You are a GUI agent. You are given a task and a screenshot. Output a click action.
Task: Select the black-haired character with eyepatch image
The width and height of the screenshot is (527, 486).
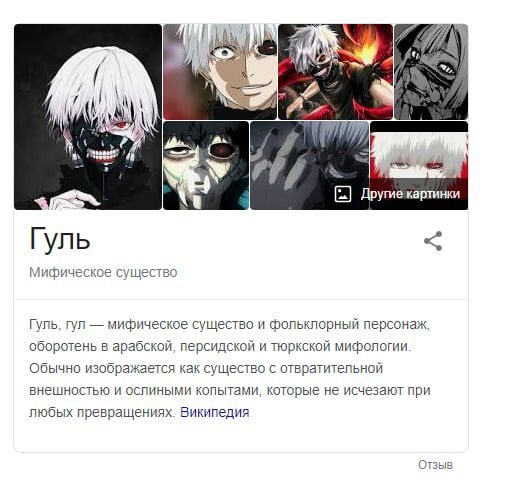pyautogui.click(x=206, y=165)
